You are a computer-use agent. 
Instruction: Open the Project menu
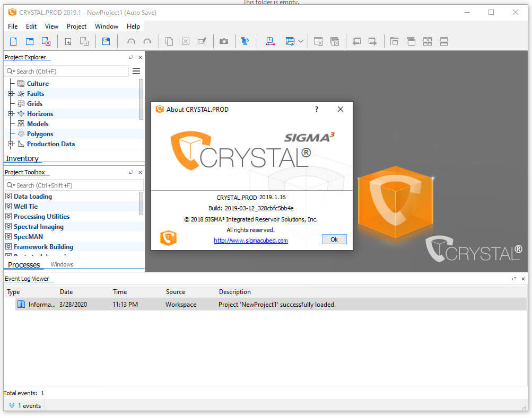76,26
